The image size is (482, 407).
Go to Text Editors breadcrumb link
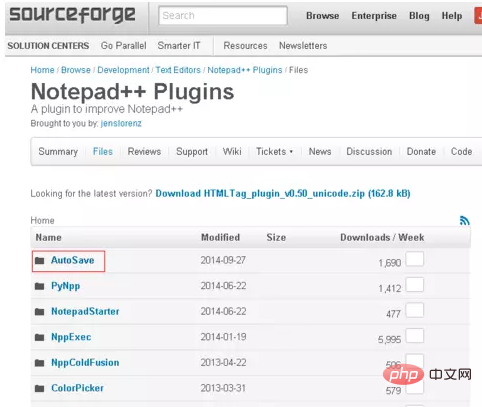(178, 70)
